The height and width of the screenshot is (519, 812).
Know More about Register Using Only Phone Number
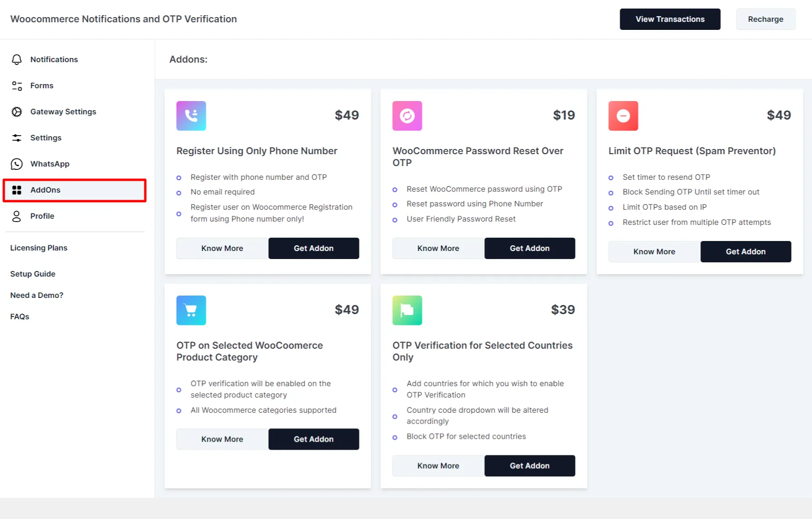(x=222, y=248)
